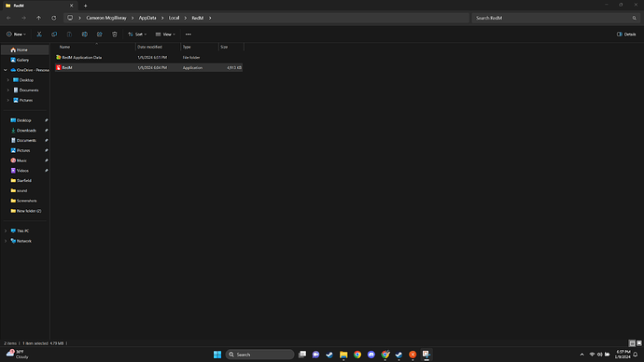
Task: Click the Search RedM input field
Action: click(555, 18)
